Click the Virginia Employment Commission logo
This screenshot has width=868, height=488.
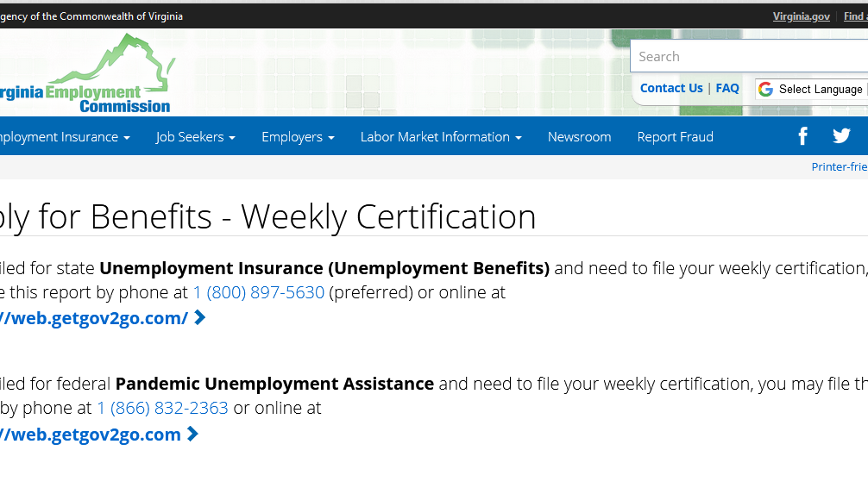(x=87, y=73)
